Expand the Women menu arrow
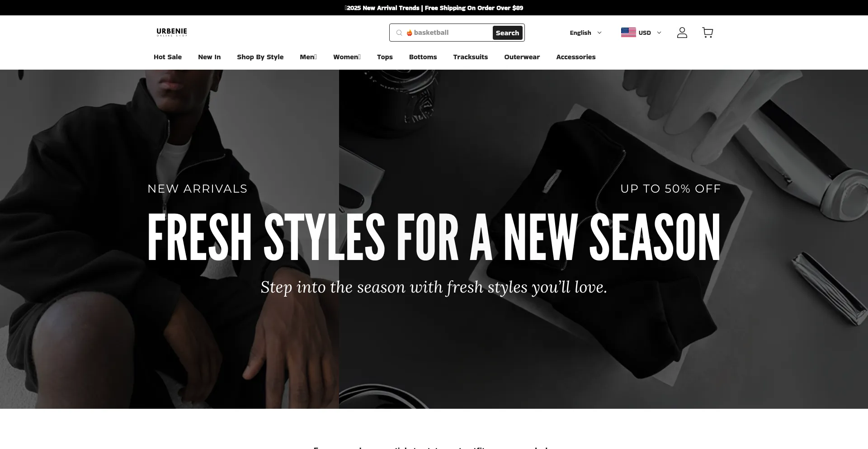The height and width of the screenshot is (449, 868). click(x=359, y=57)
